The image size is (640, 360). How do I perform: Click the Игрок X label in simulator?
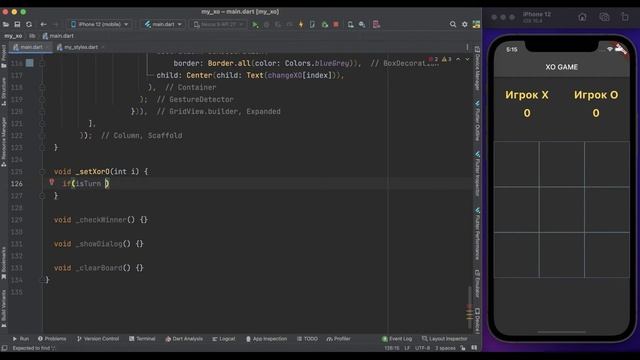click(527, 95)
